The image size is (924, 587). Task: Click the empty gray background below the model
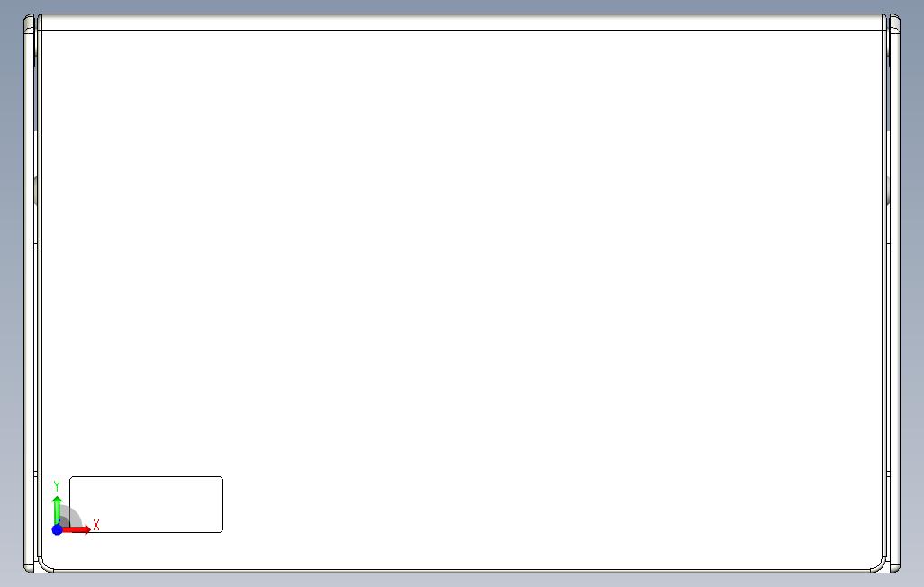point(462,580)
